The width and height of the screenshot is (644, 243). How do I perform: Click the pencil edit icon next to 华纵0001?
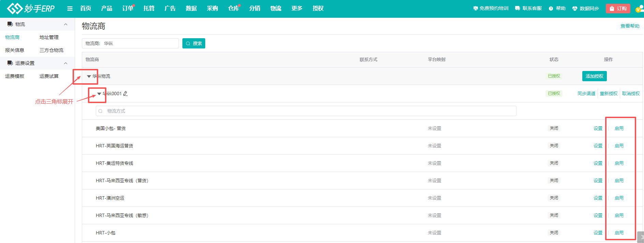(x=125, y=94)
